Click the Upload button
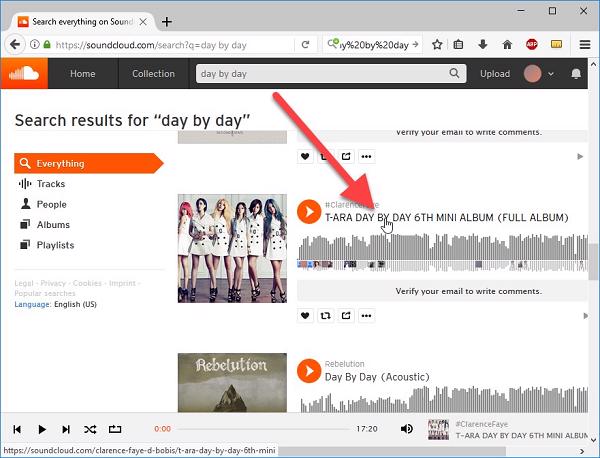Viewport: 600px width, 458px height. click(x=494, y=74)
